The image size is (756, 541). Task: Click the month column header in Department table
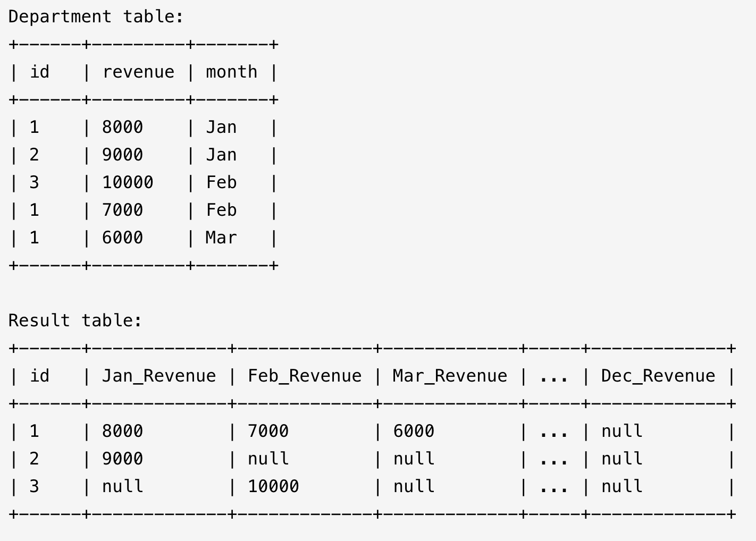tap(231, 72)
